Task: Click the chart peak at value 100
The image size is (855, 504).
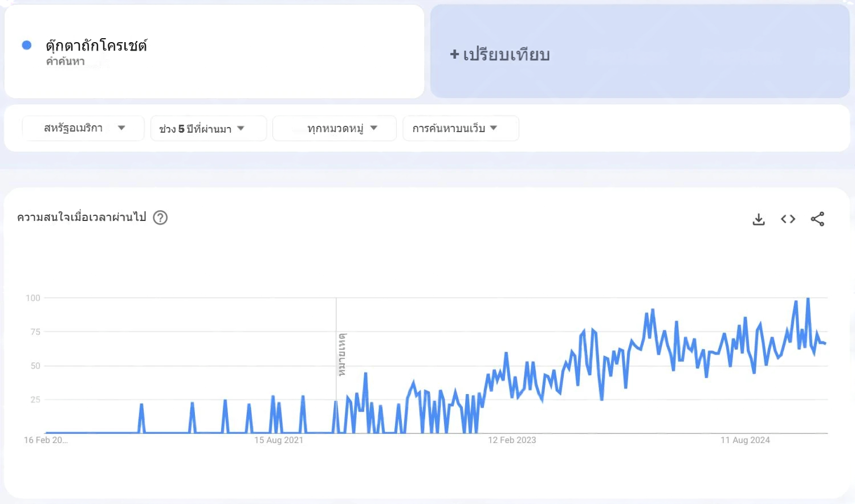Action: [808, 298]
